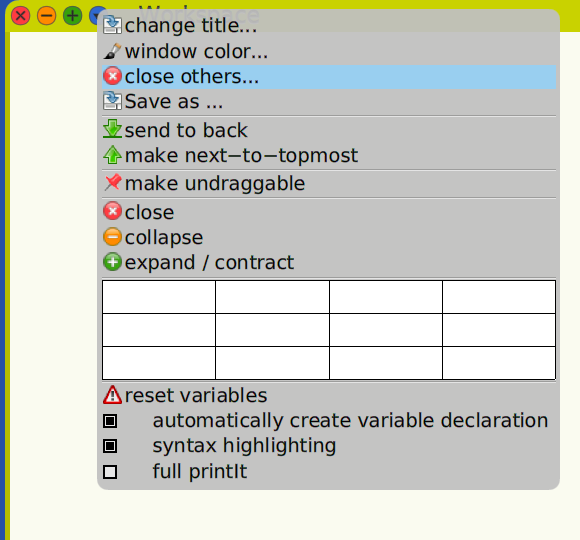This screenshot has width=580, height=540.
Task: Click the green up arrow next-to-topmost icon
Action: click(x=112, y=155)
